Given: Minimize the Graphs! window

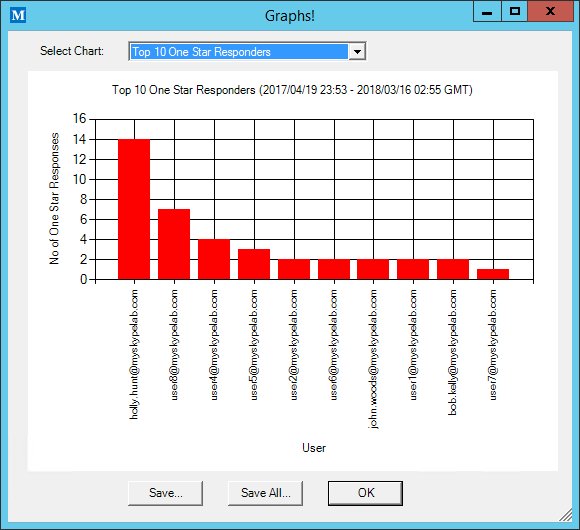Looking at the screenshot, I should click(487, 12).
